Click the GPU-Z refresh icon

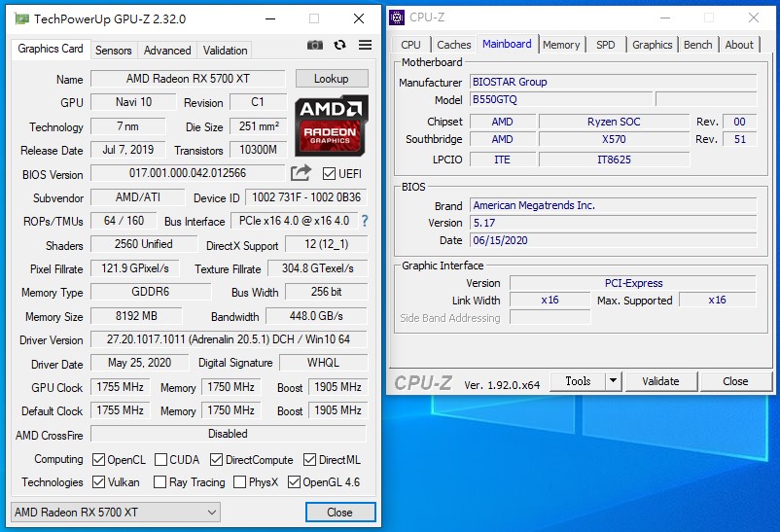339,46
